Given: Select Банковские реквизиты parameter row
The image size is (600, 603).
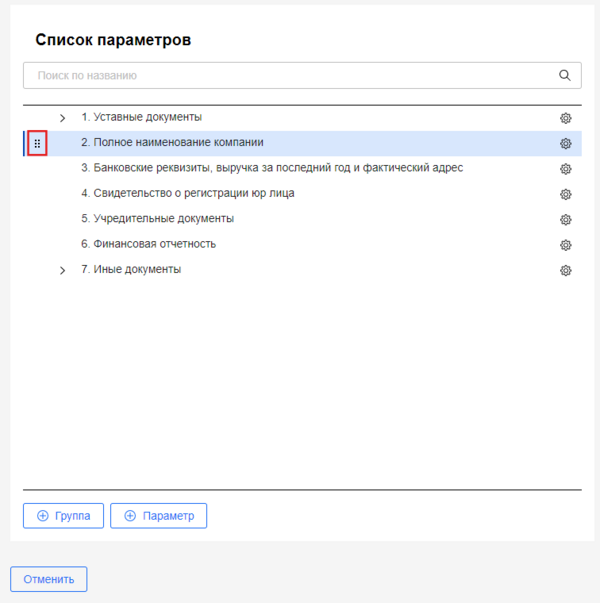Looking at the screenshot, I should click(271, 168).
